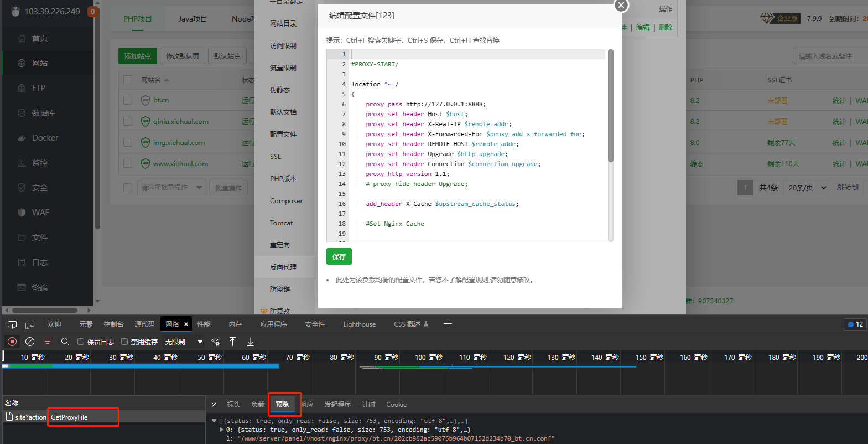The height and width of the screenshot is (444, 868).
Task: Open the 20条/页 page size dropdown
Action: 806,188
